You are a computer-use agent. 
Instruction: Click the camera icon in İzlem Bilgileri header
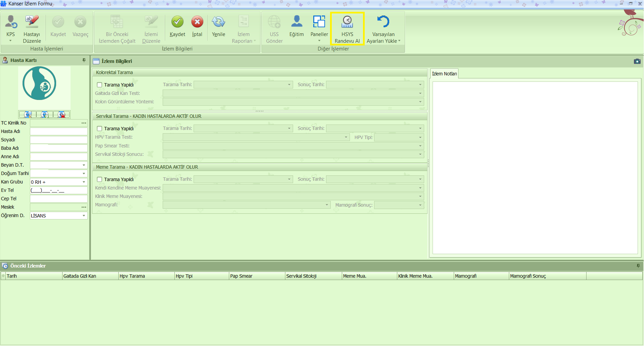(x=637, y=61)
